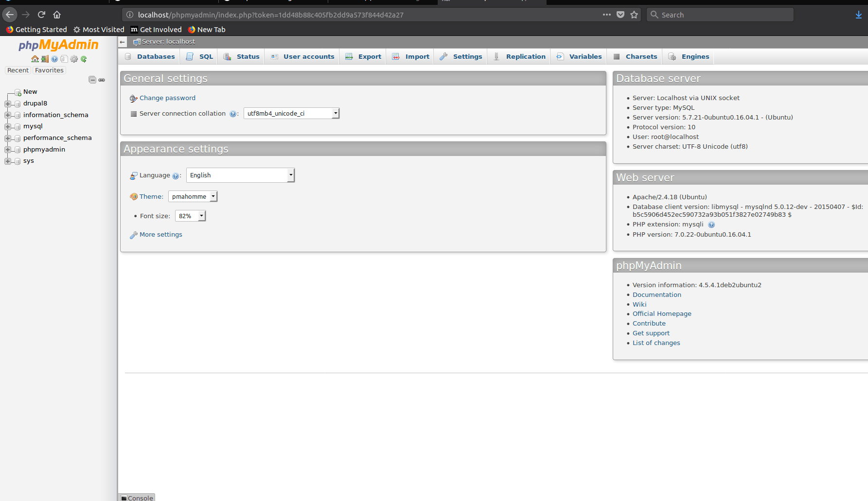Expand the mysql database tree node

pos(8,126)
